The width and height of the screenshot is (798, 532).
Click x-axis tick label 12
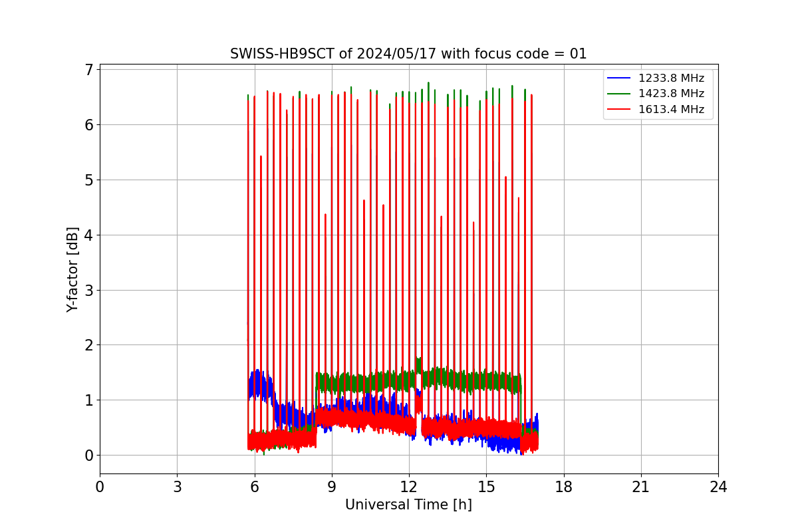[x=409, y=487]
